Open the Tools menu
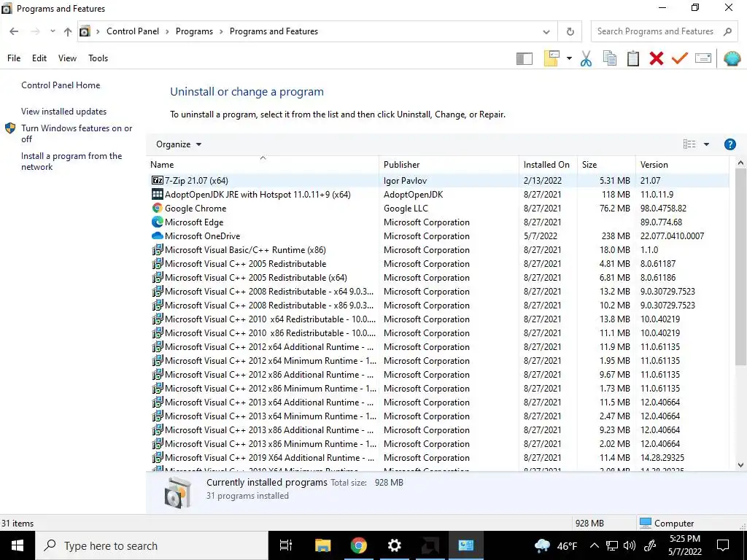The width and height of the screenshot is (747, 560). click(x=98, y=58)
